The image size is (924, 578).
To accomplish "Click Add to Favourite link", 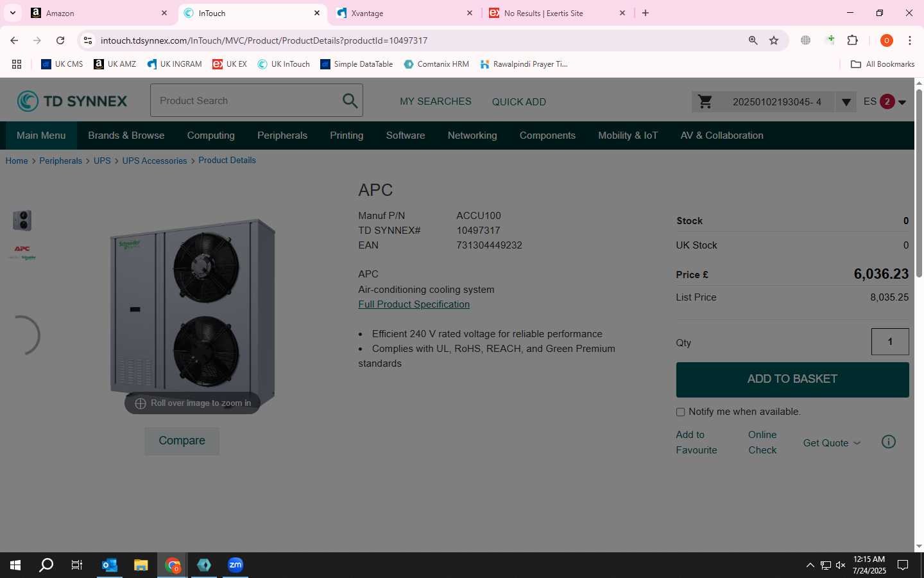I will (x=696, y=442).
